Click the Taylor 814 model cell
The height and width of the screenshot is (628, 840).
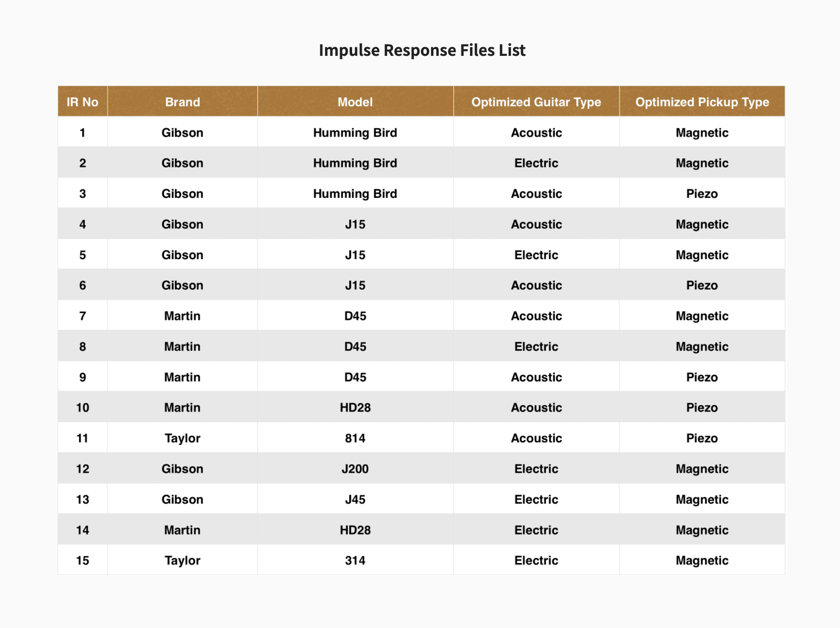point(355,438)
